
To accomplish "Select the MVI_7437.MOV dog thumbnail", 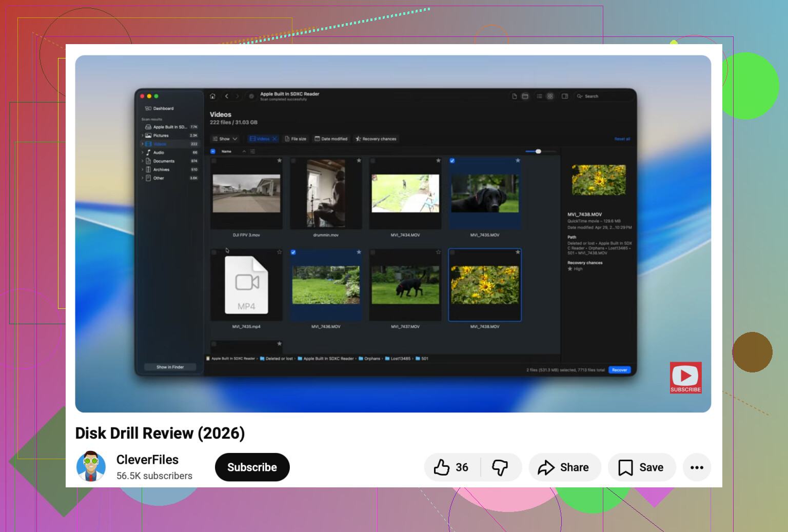I will (x=405, y=285).
